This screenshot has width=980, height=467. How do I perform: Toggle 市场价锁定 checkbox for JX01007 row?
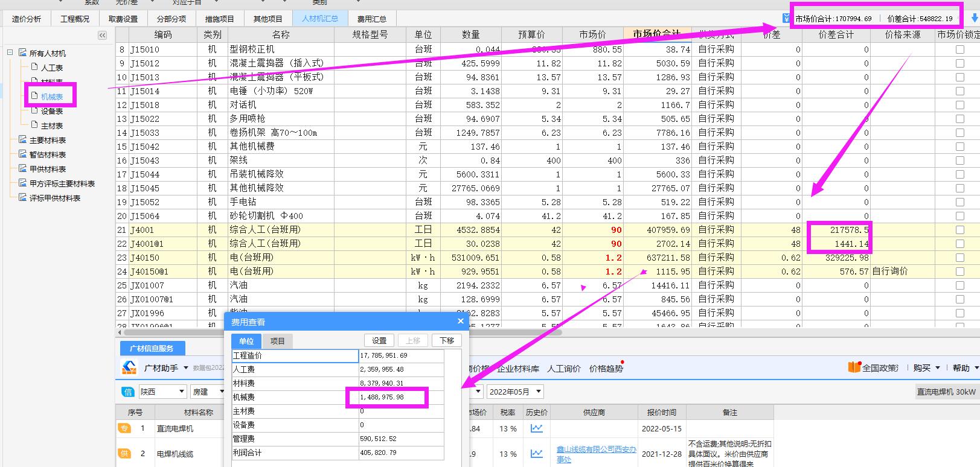click(960, 285)
